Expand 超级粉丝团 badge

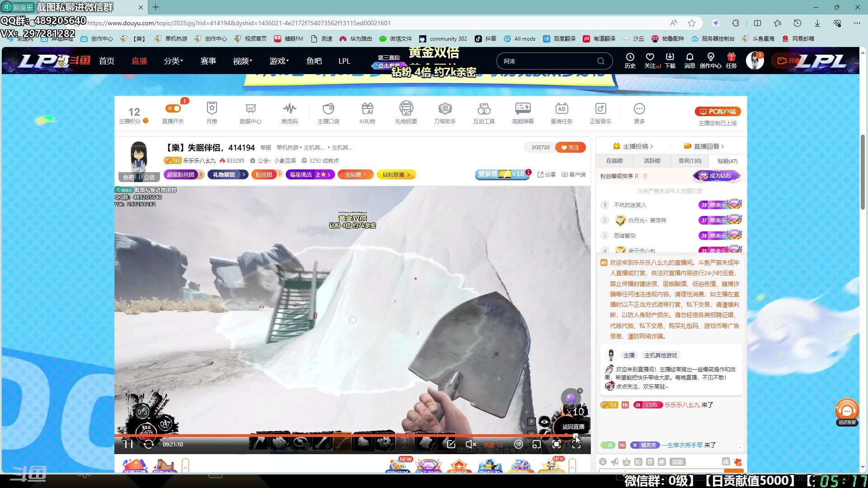coord(184,174)
